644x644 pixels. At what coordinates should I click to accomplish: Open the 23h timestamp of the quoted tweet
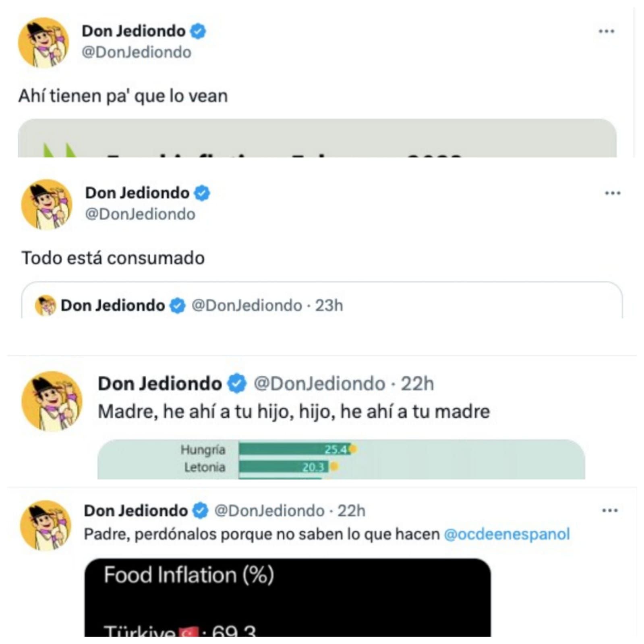click(329, 306)
